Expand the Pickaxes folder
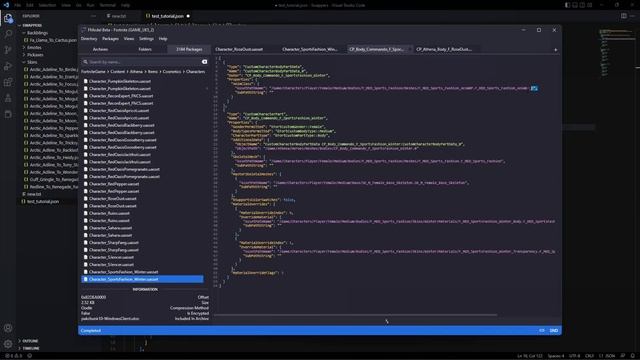Screen dimensions: 640x360 coord(35,55)
